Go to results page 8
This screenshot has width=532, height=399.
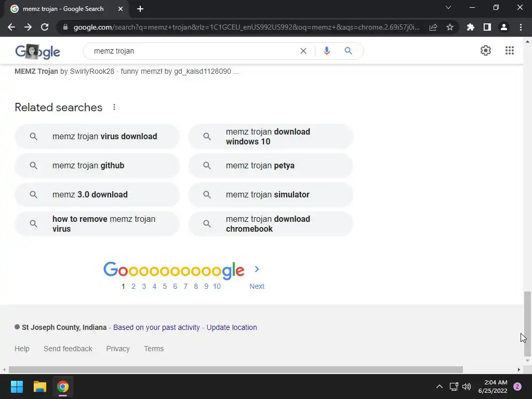[x=196, y=286]
